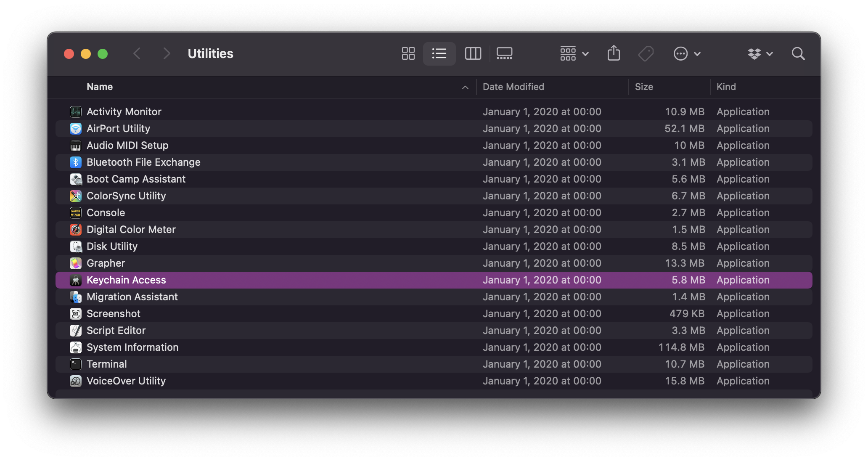Open the search magnifier icon
The width and height of the screenshot is (868, 461).
pyautogui.click(x=798, y=53)
